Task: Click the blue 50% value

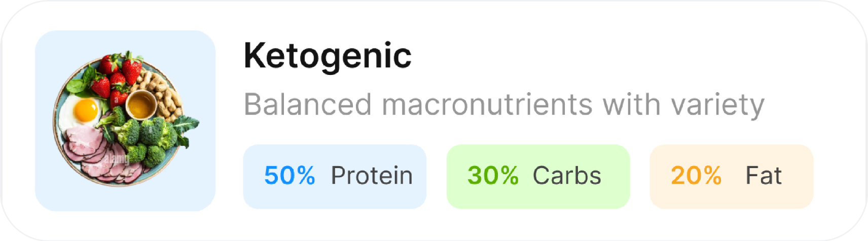Action: coord(290,176)
